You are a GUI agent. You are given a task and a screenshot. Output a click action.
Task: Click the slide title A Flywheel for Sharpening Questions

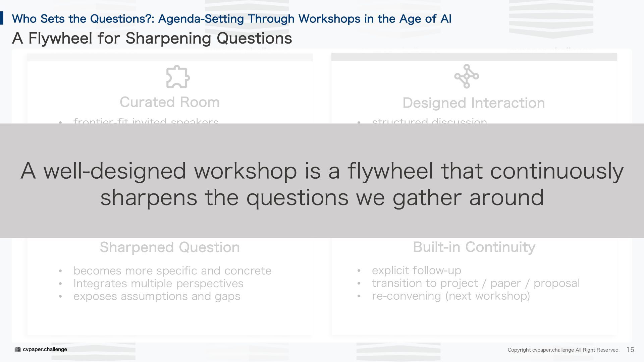[152, 38]
